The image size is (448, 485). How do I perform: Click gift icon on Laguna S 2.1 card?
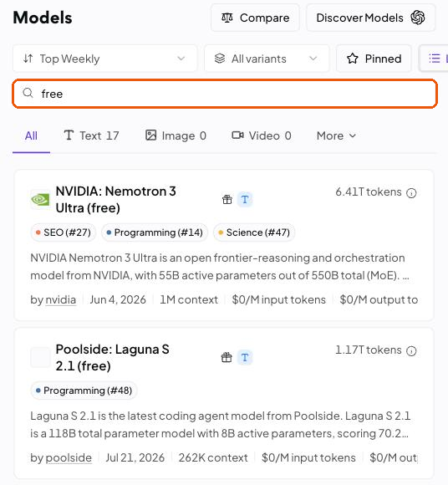pyautogui.click(x=227, y=357)
